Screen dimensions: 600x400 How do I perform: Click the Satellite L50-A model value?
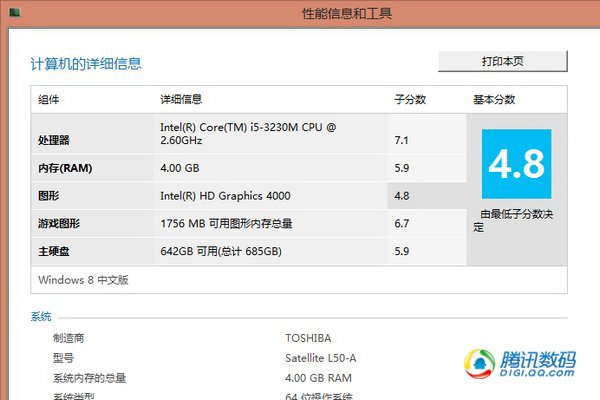click(321, 358)
